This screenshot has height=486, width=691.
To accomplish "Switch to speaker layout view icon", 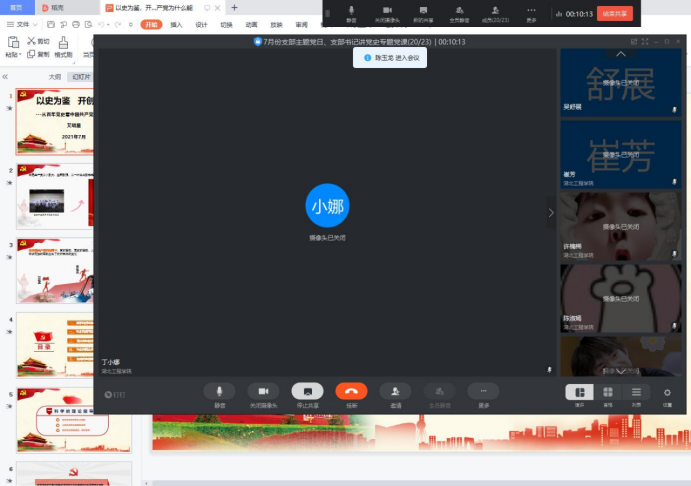I will [x=579, y=392].
